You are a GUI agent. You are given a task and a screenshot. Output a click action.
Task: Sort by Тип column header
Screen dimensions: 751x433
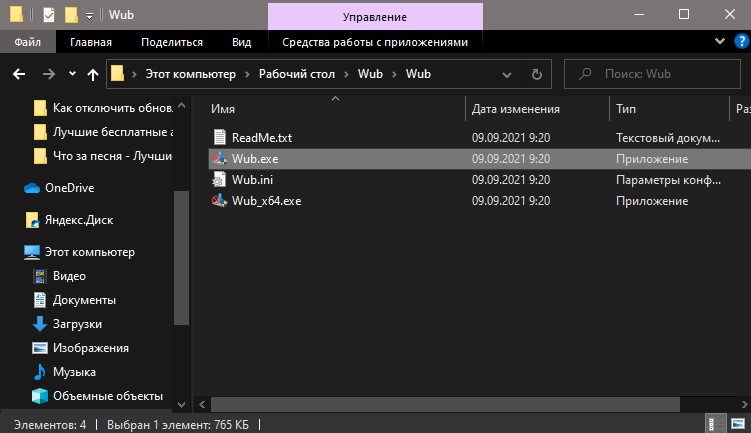pyautogui.click(x=626, y=109)
